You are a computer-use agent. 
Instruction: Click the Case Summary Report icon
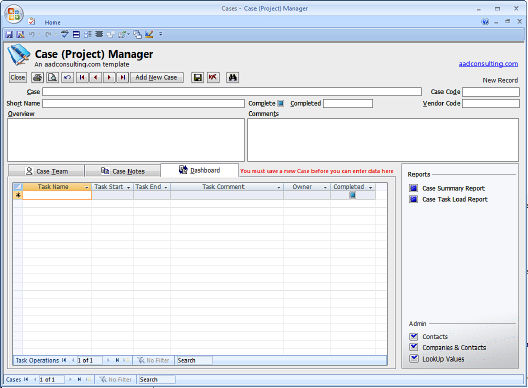click(x=414, y=188)
